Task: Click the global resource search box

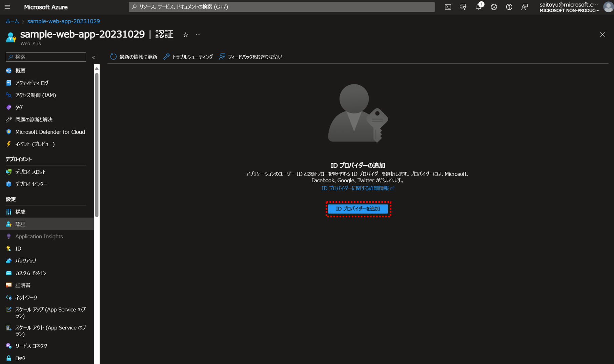Action: coord(282,7)
